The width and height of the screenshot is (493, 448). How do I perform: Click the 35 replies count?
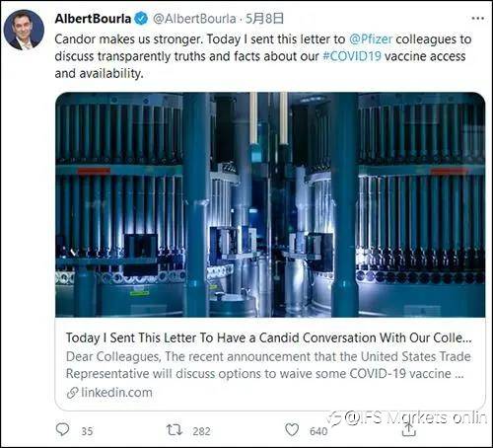(x=87, y=431)
